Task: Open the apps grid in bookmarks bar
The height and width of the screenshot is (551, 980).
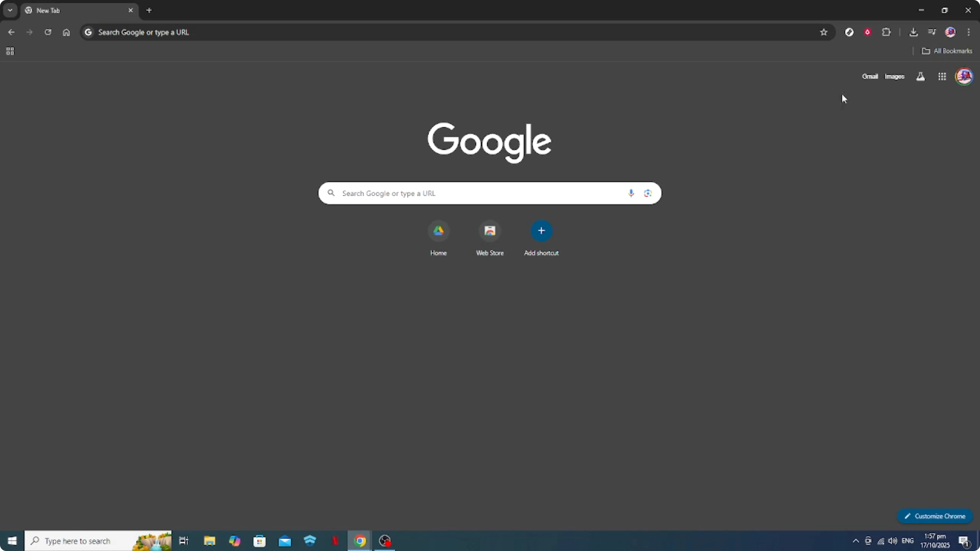Action: point(10,51)
